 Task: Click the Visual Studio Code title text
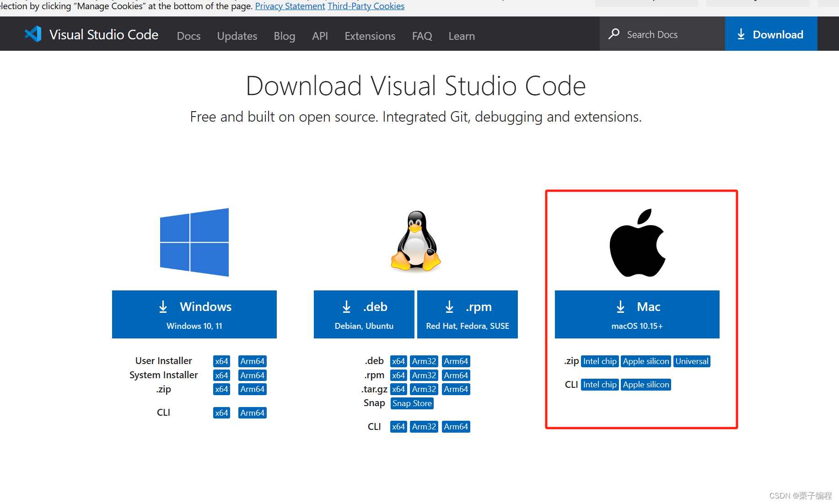[x=104, y=35]
